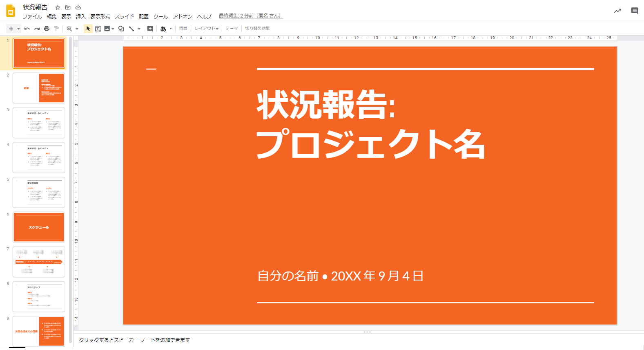Select the text box tool
The image size is (644, 350).
point(98,29)
